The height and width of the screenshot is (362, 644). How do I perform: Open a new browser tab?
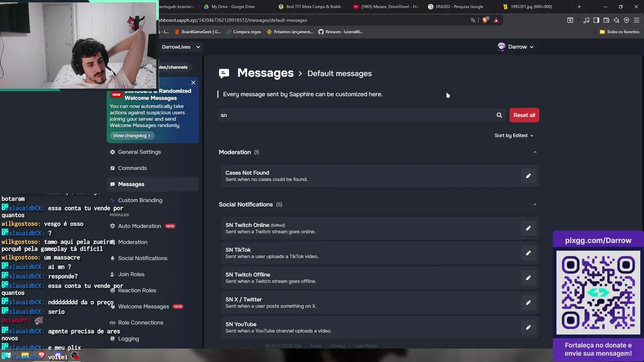click(579, 7)
